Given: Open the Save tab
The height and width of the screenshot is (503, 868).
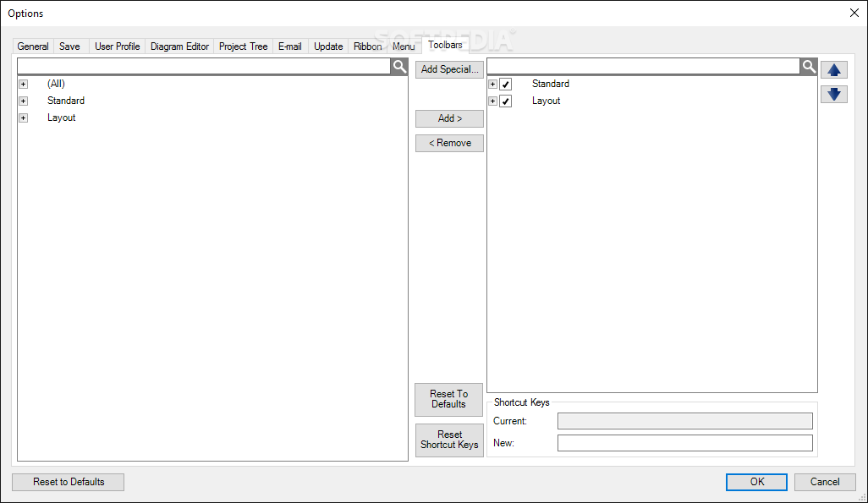Looking at the screenshot, I should (x=69, y=46).
